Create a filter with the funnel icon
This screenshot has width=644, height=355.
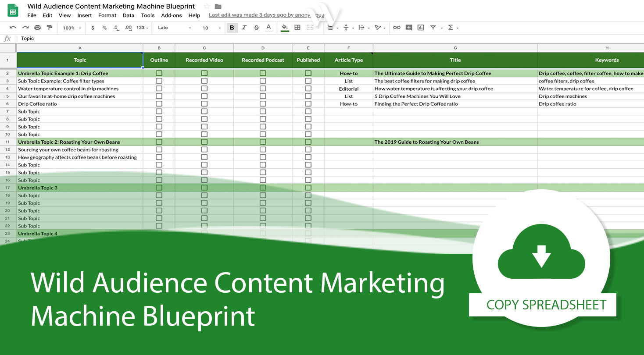point(433,28)
